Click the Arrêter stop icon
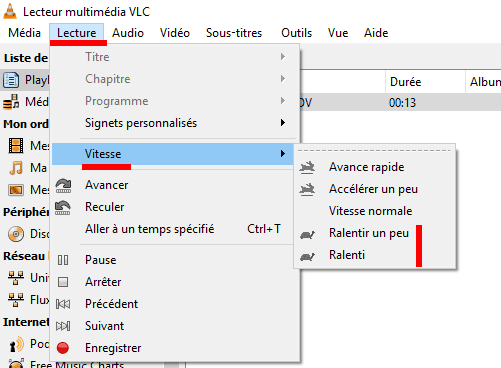 [x=63, y=282]
